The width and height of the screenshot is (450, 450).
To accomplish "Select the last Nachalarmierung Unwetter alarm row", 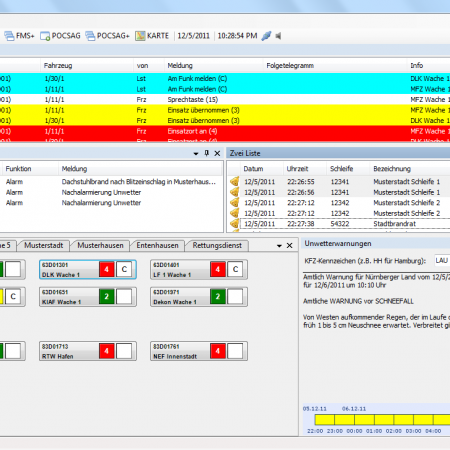I will [111, 203].
